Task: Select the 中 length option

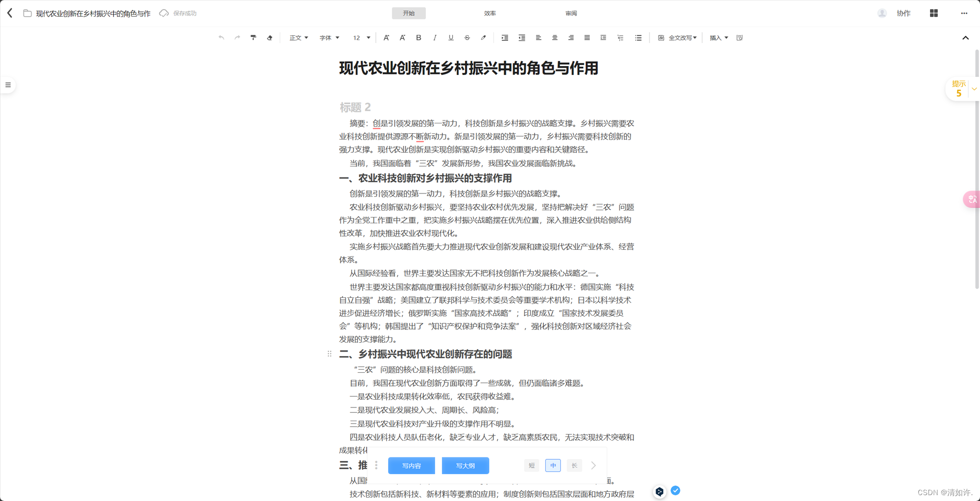Action: (553, 465)
